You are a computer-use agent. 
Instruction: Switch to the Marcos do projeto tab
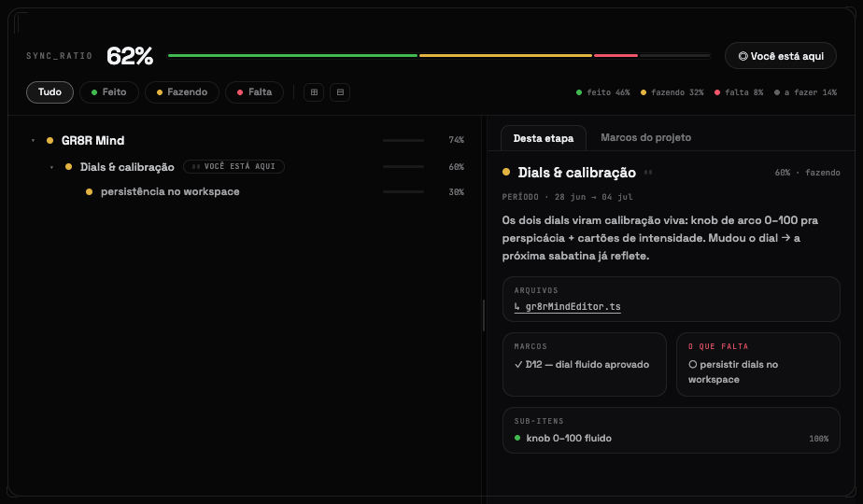pyautogui.click(x=645, y=137)
